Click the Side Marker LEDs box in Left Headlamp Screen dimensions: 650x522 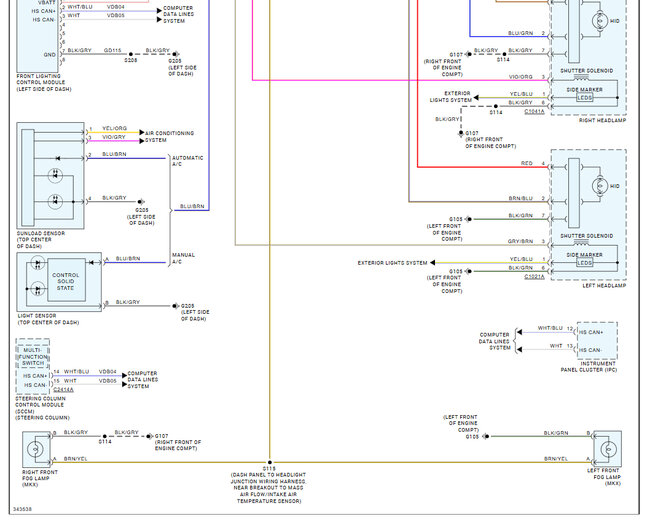[584, 263]
